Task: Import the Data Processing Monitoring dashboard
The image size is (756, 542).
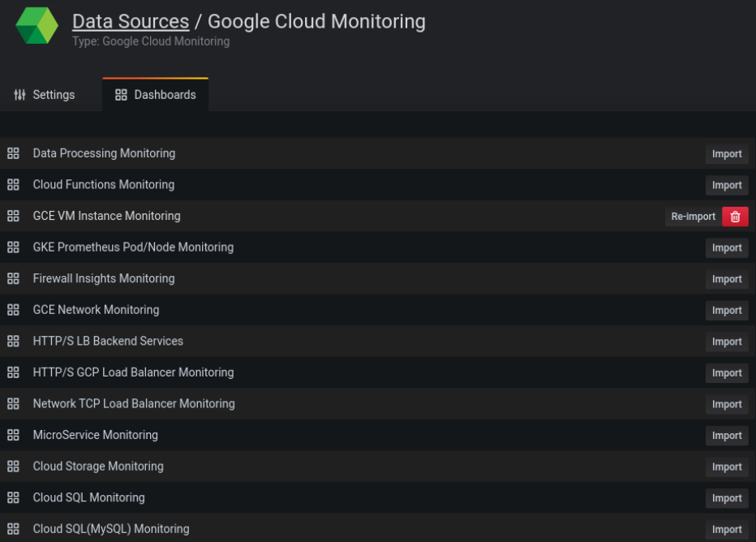Action: point(726,153)
